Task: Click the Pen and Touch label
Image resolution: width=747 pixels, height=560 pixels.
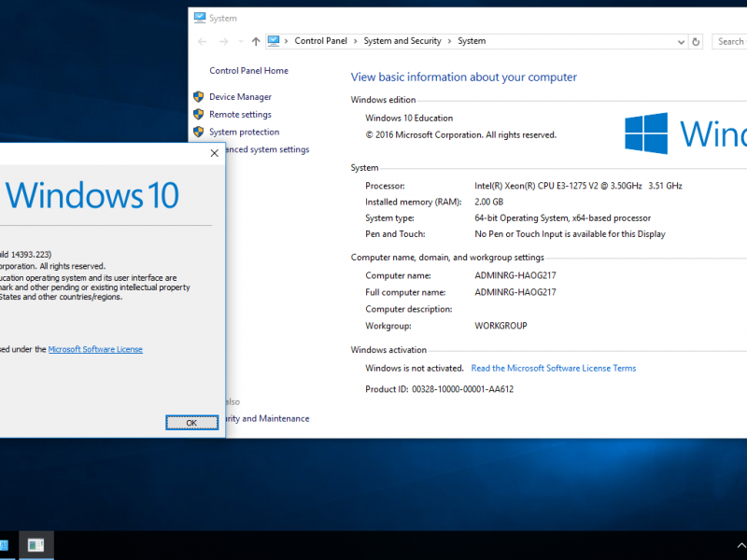Action: pos(395,234)
